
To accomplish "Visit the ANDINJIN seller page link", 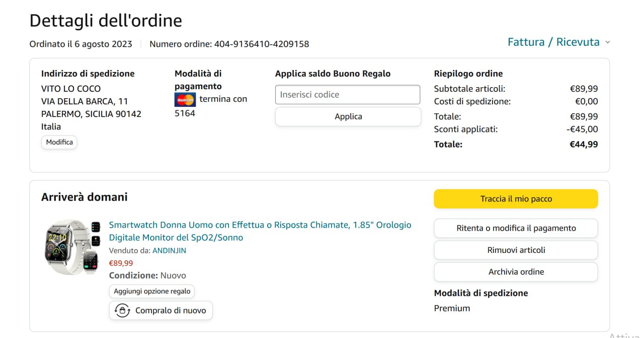I will pyautogui.click(x=169, y=250).
